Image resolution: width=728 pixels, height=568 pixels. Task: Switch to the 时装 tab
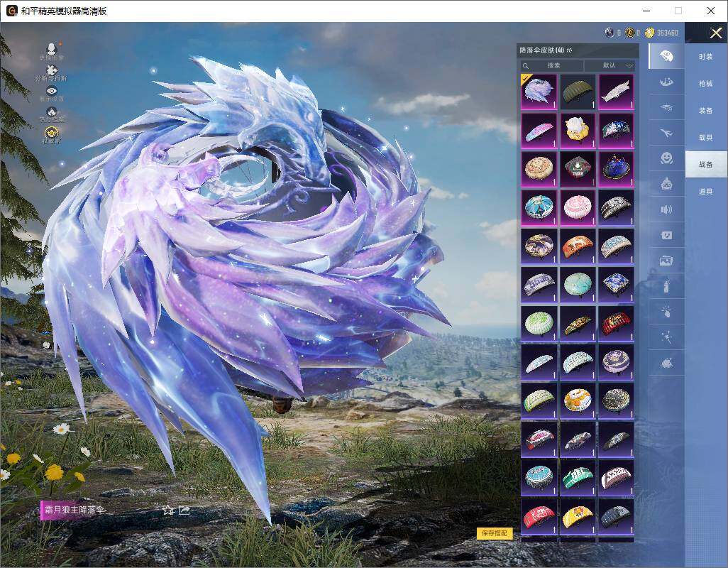point(706,57)
